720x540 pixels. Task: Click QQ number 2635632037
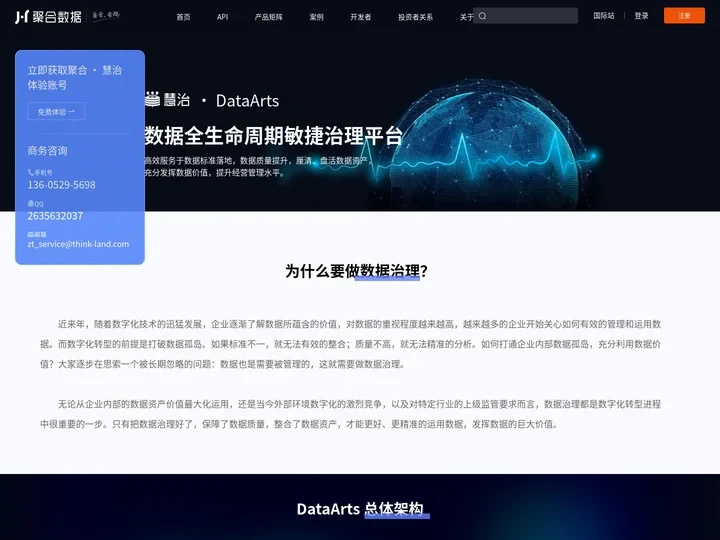[55, 216]
